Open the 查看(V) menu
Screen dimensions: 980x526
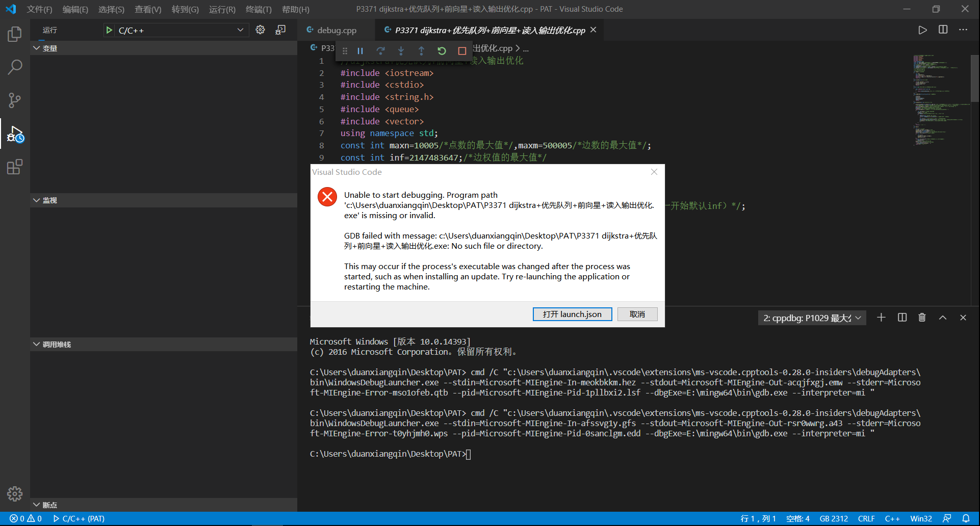click(x=148, y=9)
